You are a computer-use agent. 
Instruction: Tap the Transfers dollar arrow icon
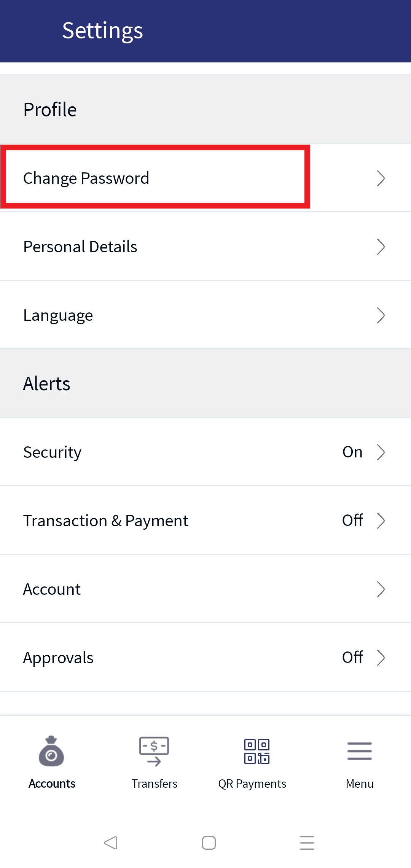pos(154,751)
